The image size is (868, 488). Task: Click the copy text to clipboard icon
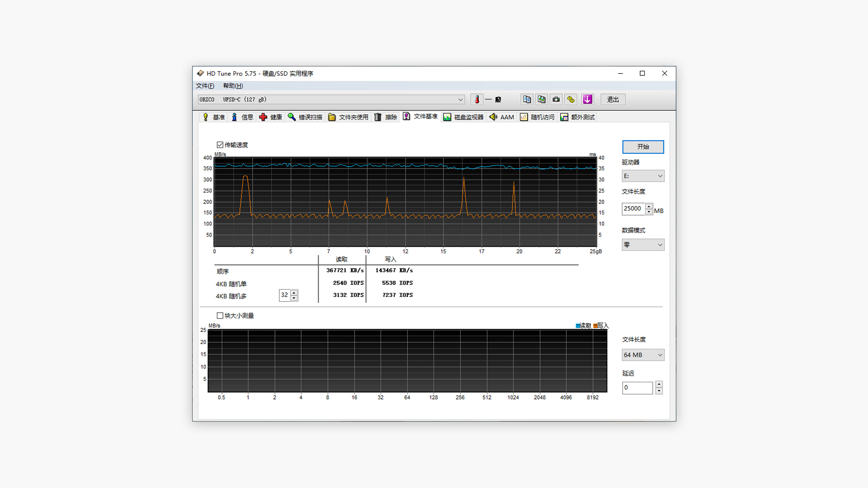pyautogui.click(x=527, y=99)
